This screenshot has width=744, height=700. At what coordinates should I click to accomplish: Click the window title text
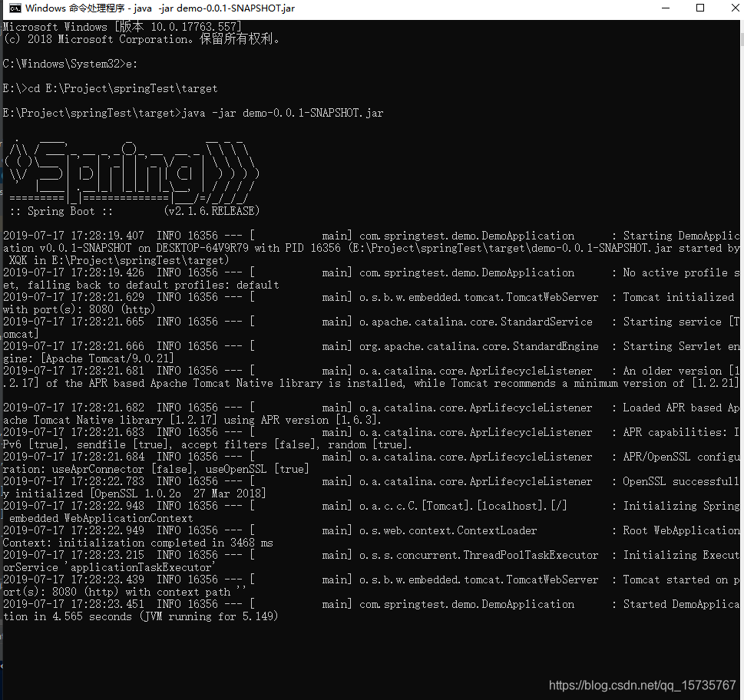(x=160, y=8)
